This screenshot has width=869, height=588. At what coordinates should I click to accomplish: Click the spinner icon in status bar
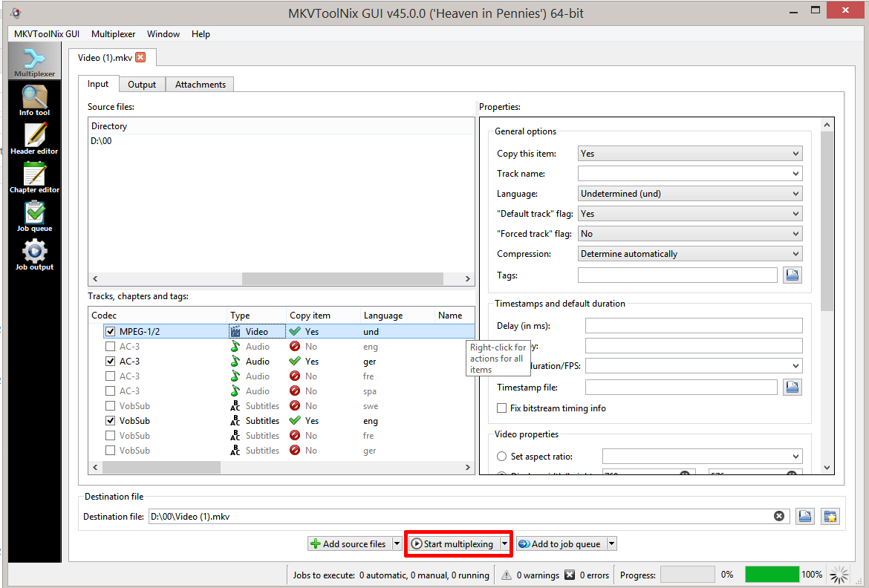[x=839, y=575]
